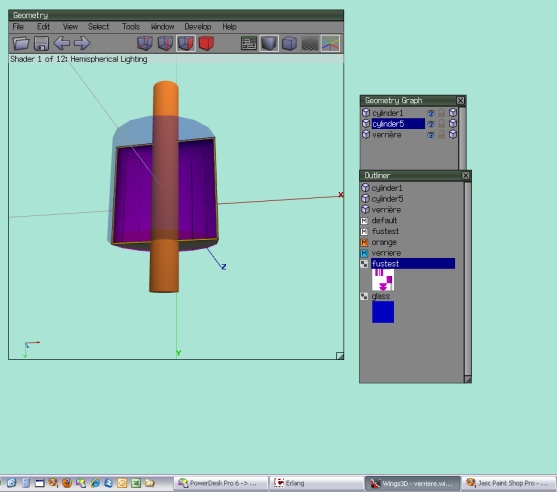Image resolution: width=557 pixels, height=492 pixels.
Task: Click the Save floppy disk icon
Action: (41, 43)
